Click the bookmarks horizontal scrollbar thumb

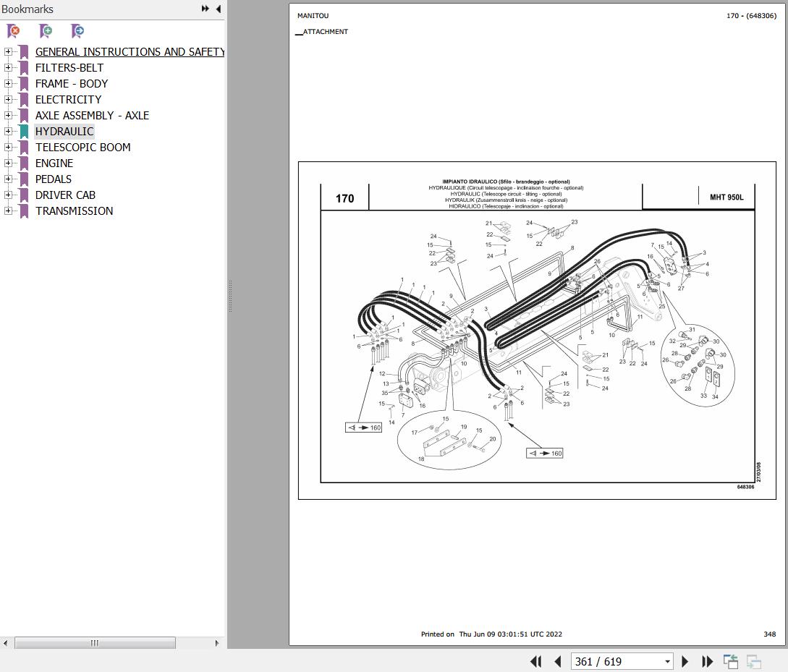[x=94, y=643]
